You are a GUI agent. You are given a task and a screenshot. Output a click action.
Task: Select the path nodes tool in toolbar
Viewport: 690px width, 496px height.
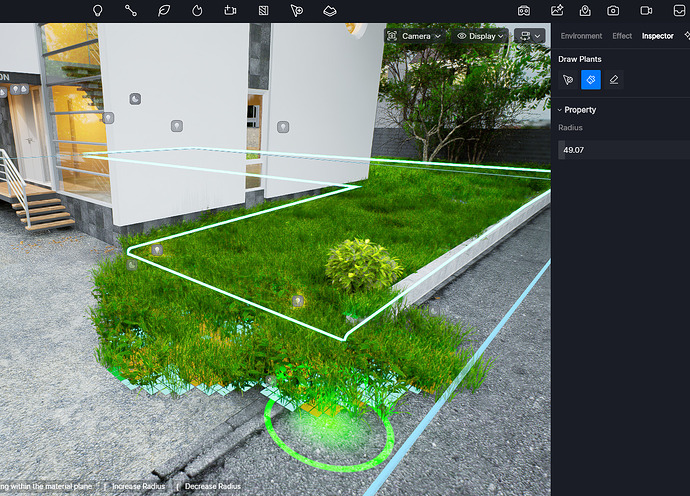131,10
